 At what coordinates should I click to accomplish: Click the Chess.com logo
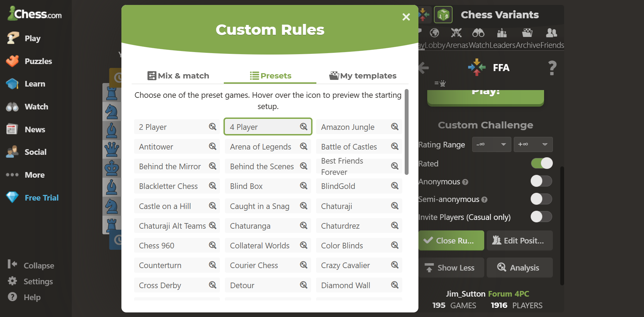35,14
